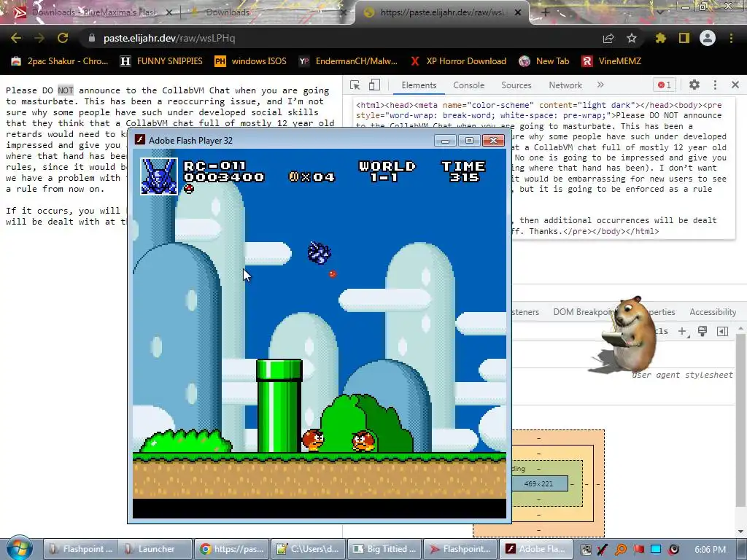Add a new style rule with plus
The width and height of the screenshot is (747, 560).
click(682, 331)
